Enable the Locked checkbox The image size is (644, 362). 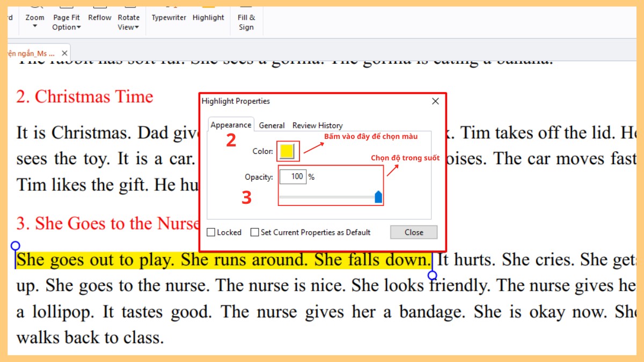tap(211, 233)
